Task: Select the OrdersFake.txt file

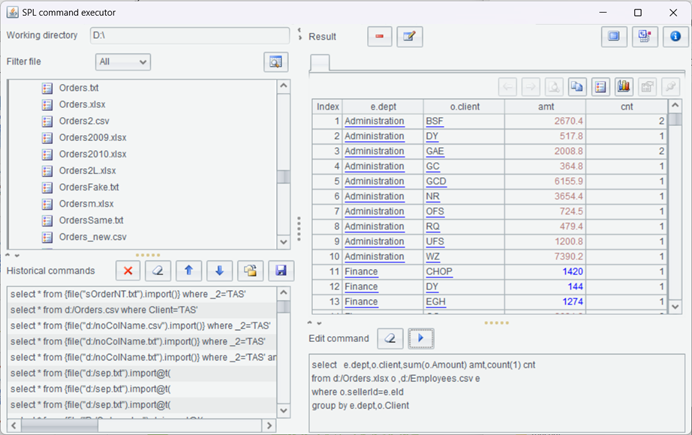Action: coord(88,187)
